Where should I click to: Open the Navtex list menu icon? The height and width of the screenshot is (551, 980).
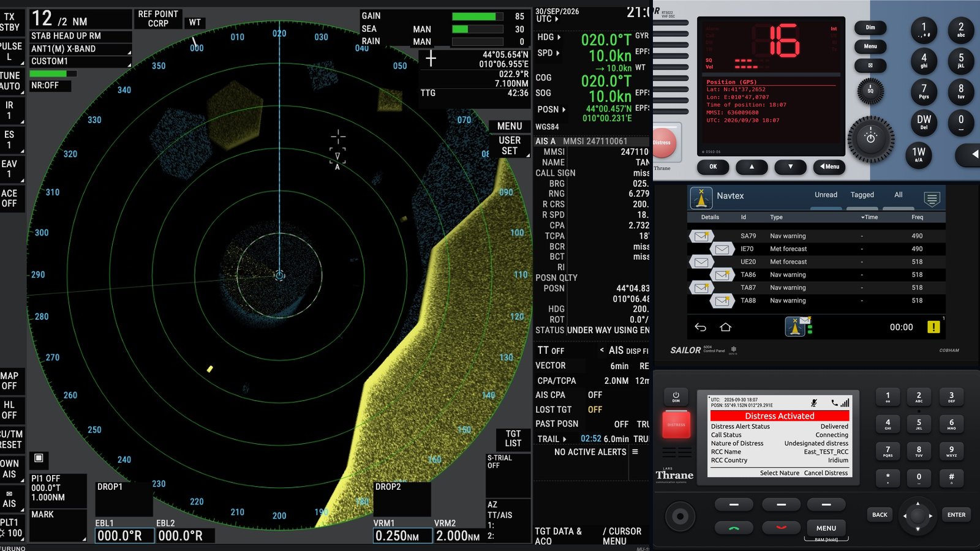[932, 198]
